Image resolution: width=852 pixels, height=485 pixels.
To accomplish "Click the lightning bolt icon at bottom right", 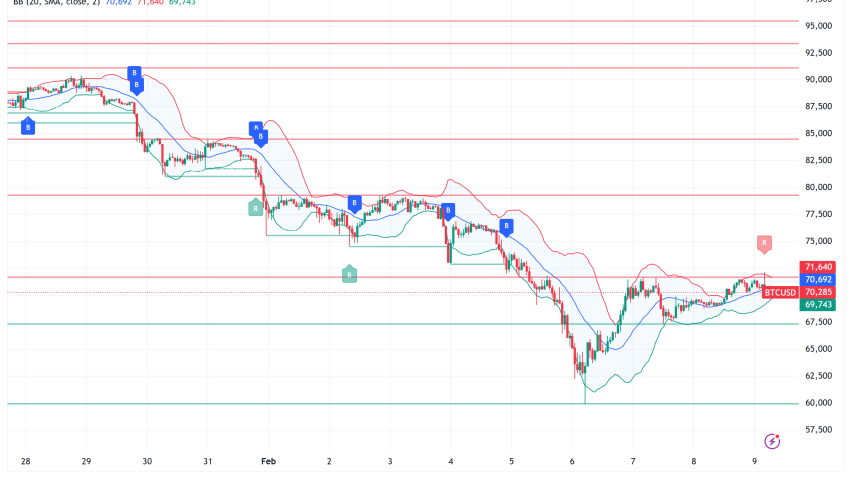I will (771, 441).
